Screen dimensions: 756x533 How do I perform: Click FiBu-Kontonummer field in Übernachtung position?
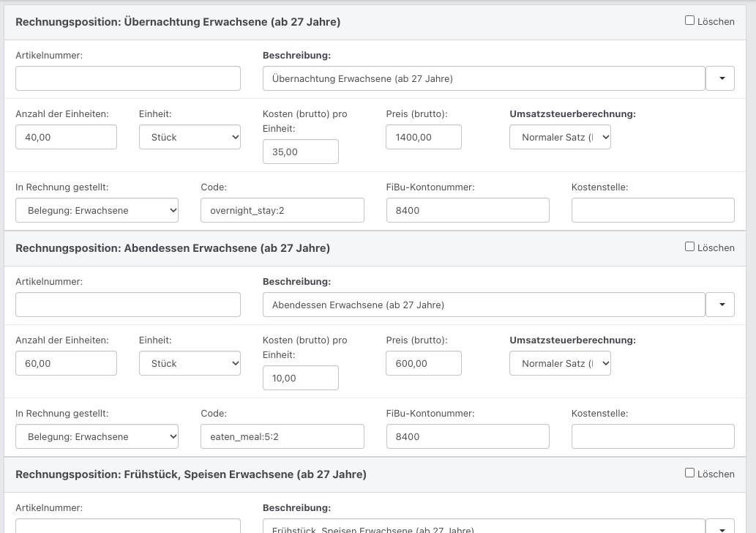[x=468, y=210]
